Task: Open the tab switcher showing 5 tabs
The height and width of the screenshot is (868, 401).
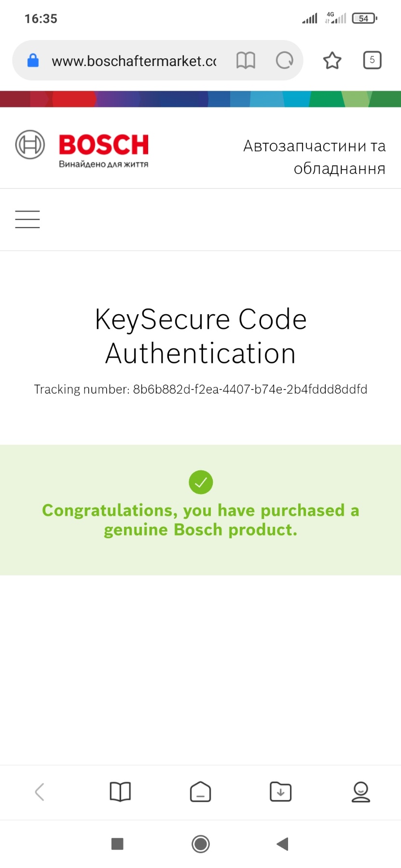Action: 372,60
